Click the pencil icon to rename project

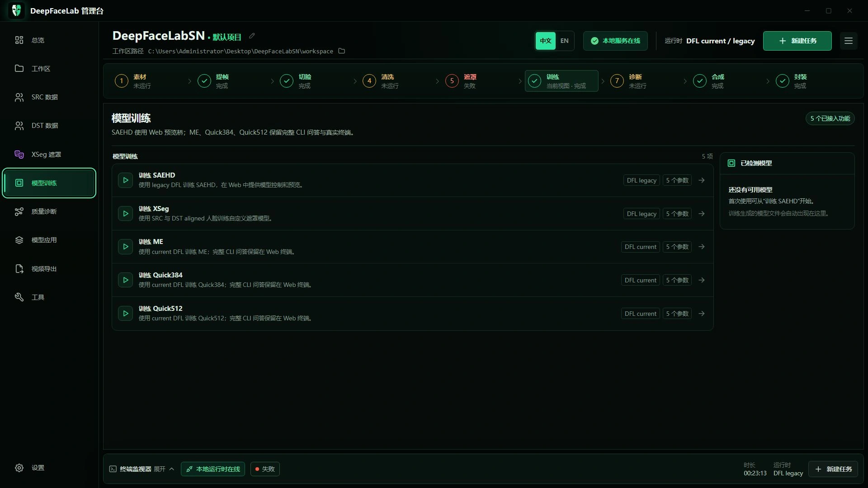point(252,36)
